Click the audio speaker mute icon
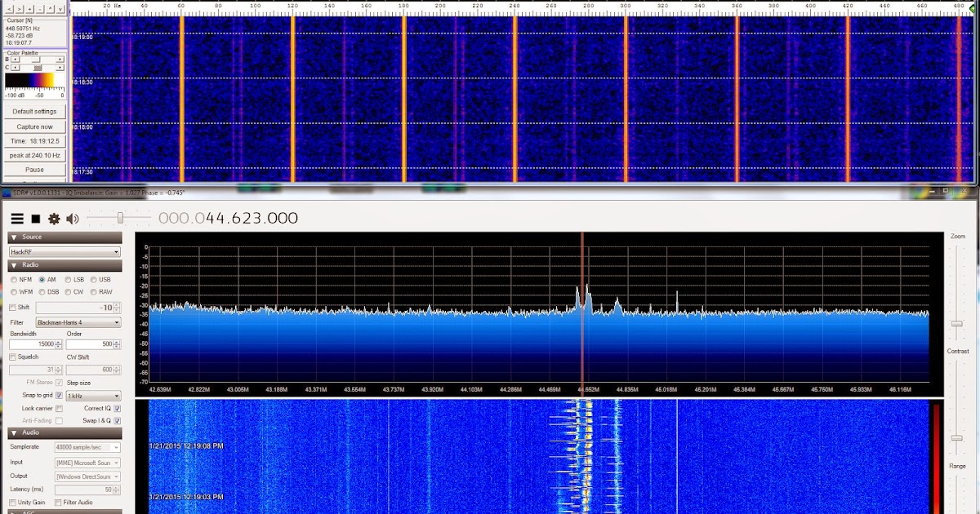Screen dimensions: 980x514 [73, 219]
